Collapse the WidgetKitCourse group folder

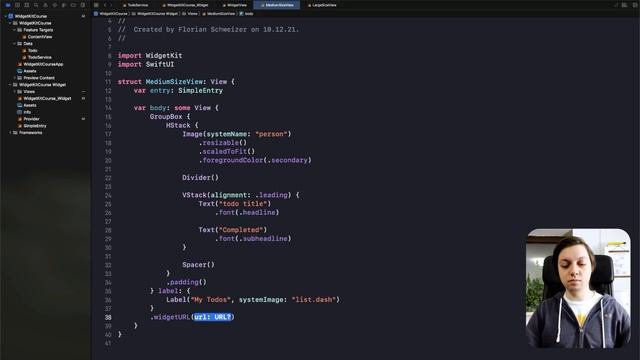coord(10,23)
